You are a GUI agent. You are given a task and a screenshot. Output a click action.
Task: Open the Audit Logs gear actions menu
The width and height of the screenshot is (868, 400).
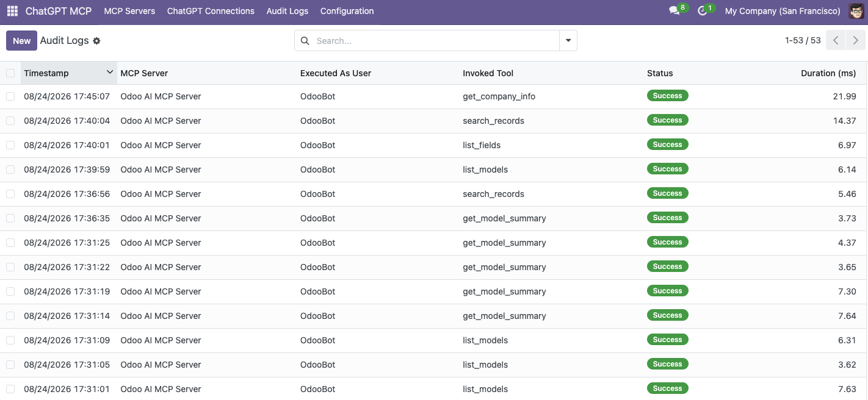[96, 41]
